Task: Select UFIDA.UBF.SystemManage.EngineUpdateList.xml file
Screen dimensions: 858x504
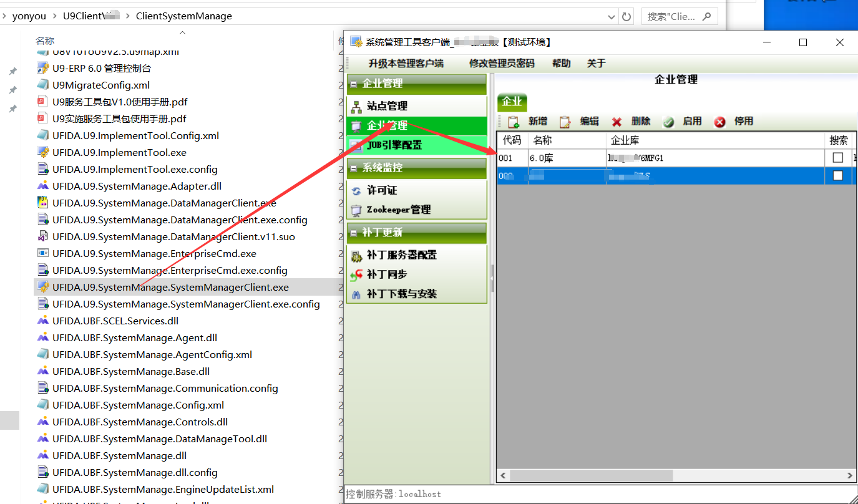Action: (x=163, y=489)
